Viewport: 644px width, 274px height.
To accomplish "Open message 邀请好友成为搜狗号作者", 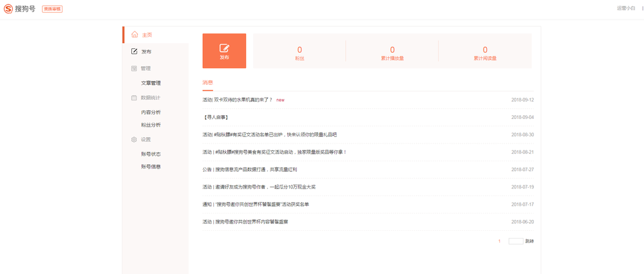I will click(x=259, y=187).
